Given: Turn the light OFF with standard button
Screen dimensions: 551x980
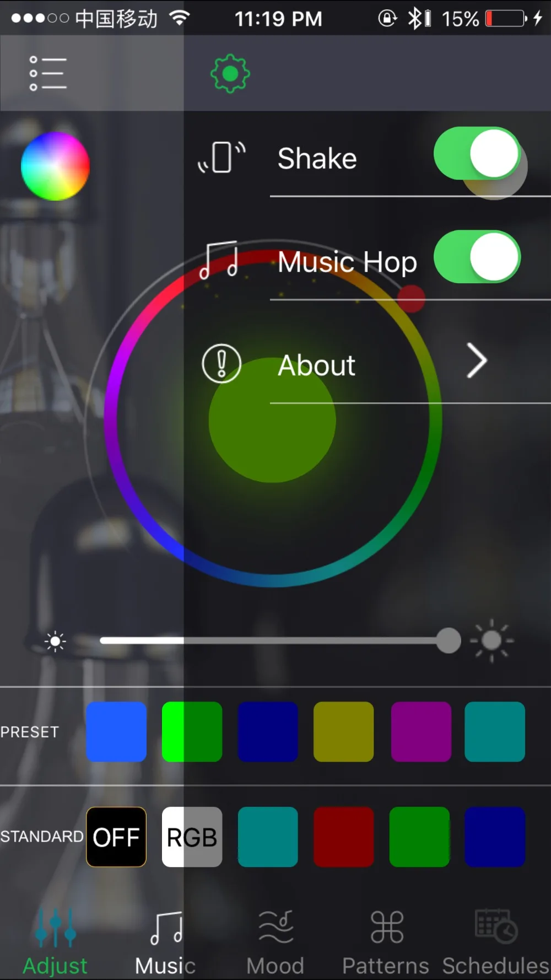Looking at the screenshot, I should pyautogui.click(x=116, y=837).
